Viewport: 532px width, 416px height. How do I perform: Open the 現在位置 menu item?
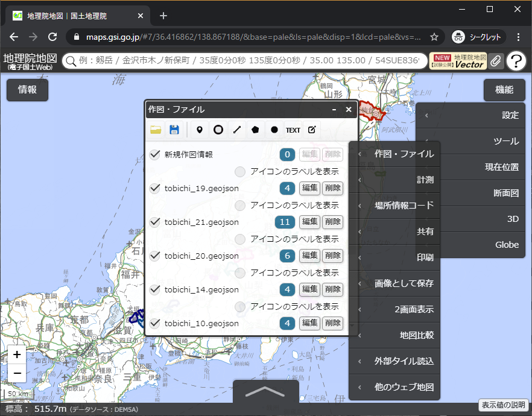[x=483, y=167]
